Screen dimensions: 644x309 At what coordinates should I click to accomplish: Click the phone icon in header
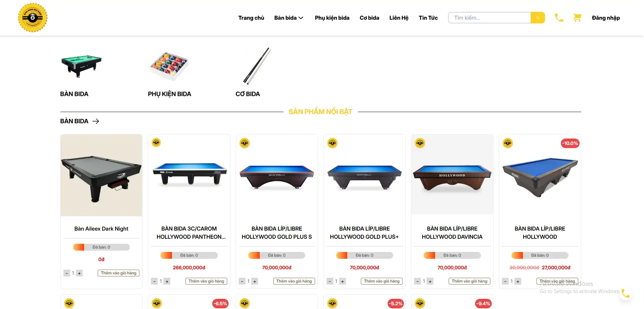click(559, 18)
